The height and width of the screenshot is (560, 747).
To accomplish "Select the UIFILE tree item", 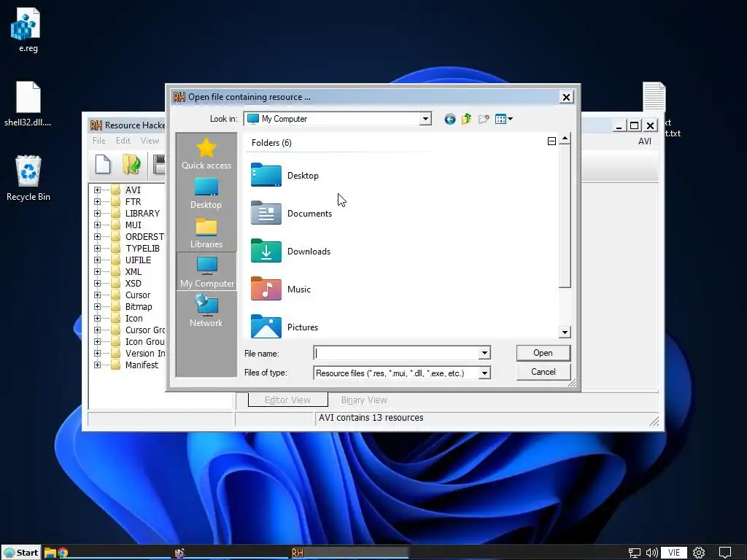I will click(138, 260).
